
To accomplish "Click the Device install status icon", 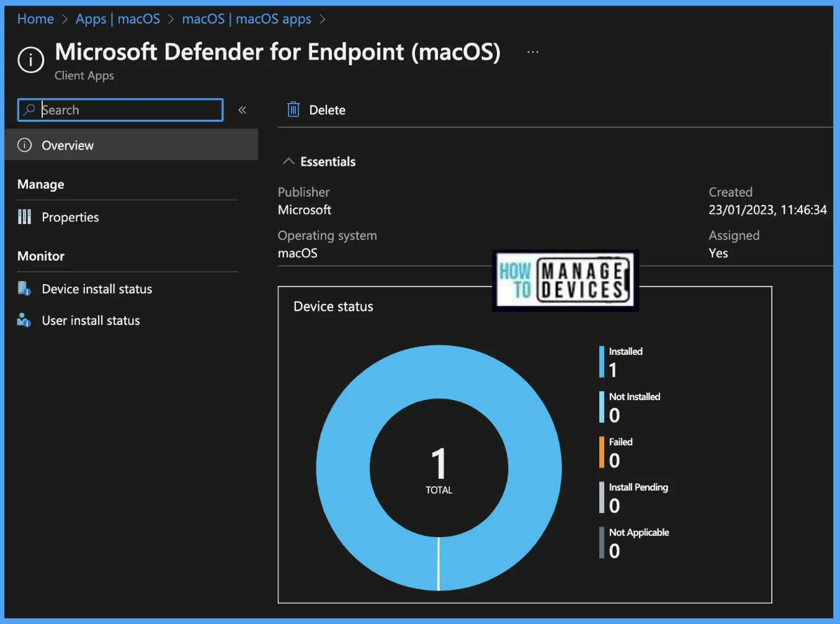I will point(25,288).
